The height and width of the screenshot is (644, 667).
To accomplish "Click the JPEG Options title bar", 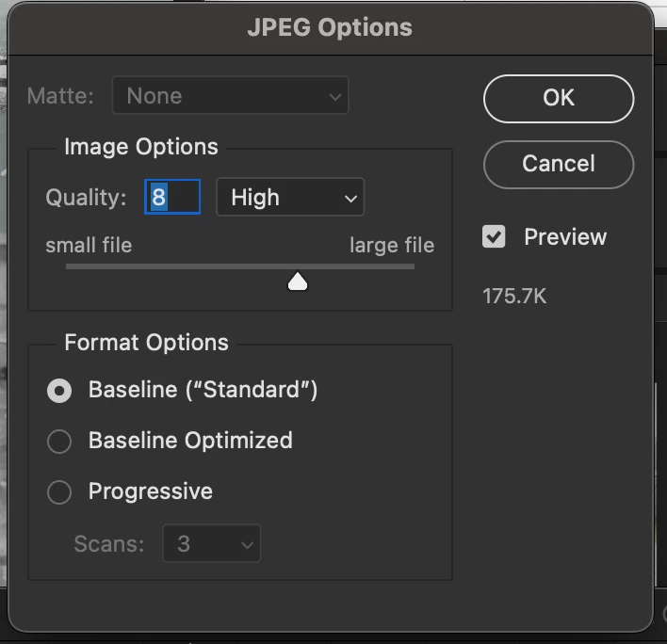I will [329, 26].
